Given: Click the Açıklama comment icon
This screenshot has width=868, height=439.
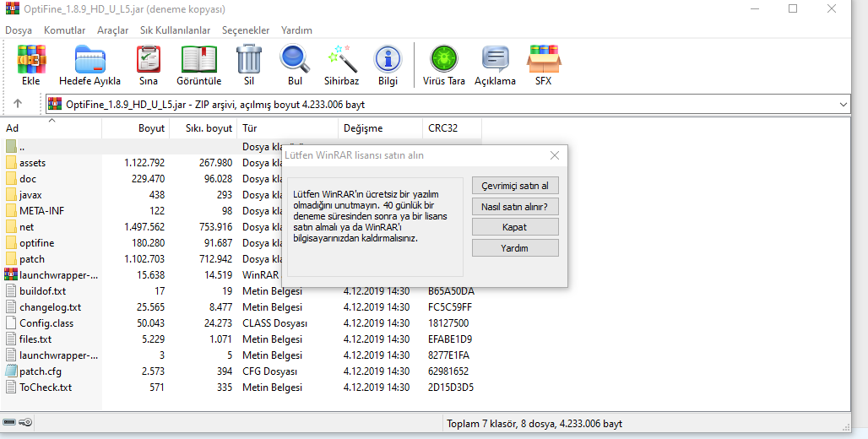Looking at the screenshot, I should click(x=495, y=59).
